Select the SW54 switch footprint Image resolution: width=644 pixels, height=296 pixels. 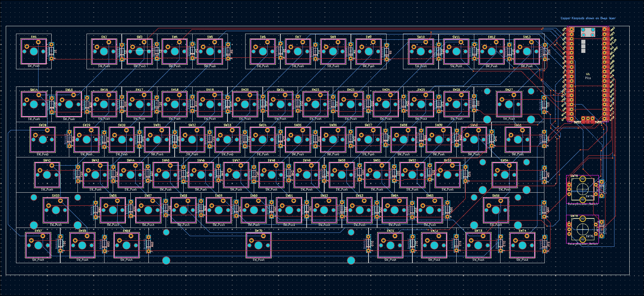coord(504,175)
